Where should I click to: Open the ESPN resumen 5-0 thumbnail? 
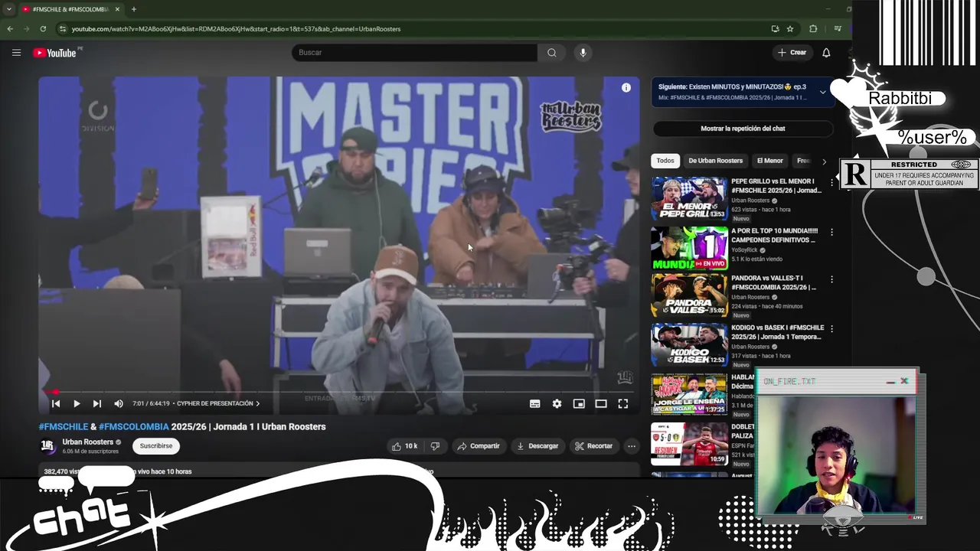pos(689,444)
